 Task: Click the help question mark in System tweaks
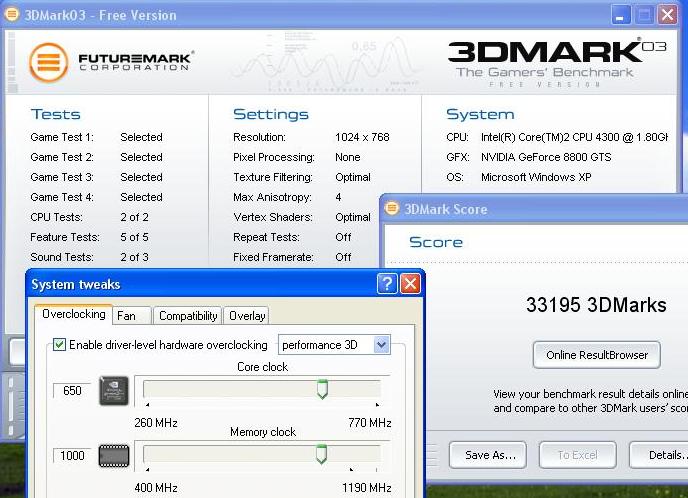click(x=387, y=284)
